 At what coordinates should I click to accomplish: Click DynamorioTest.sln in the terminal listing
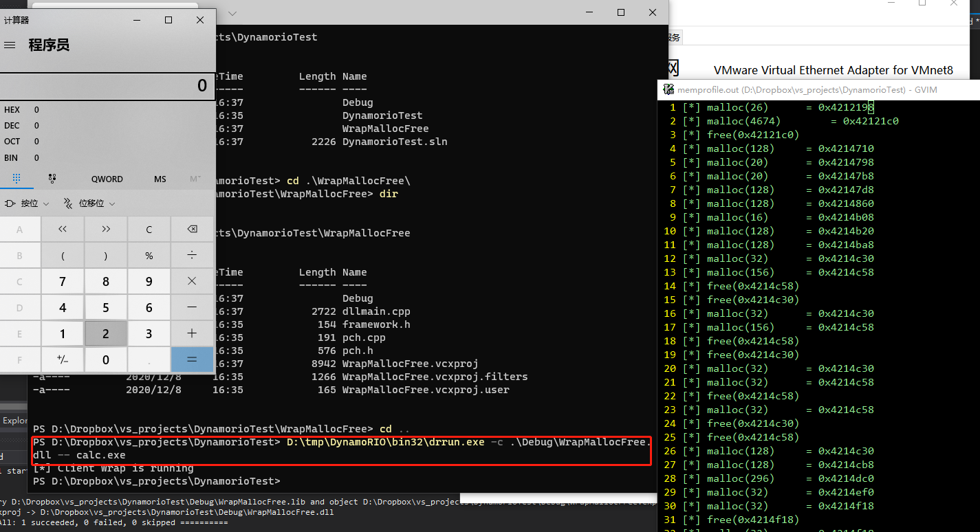[395, 142]
